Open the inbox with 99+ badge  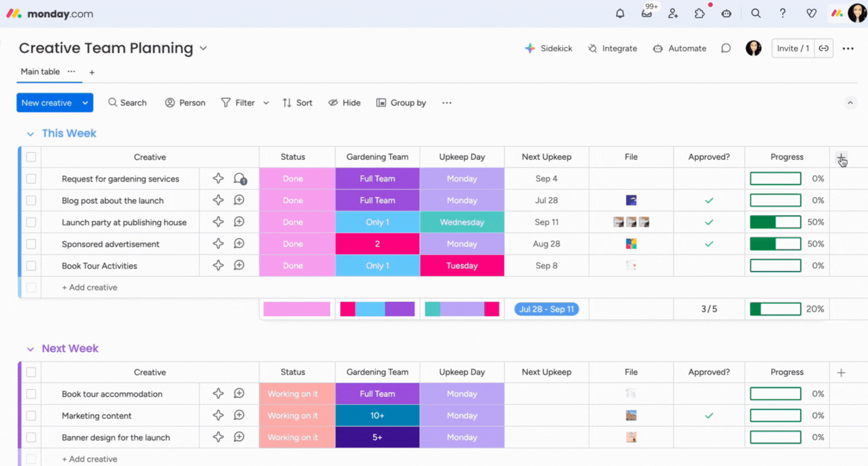pyautogui.click(x=647, y=14)
